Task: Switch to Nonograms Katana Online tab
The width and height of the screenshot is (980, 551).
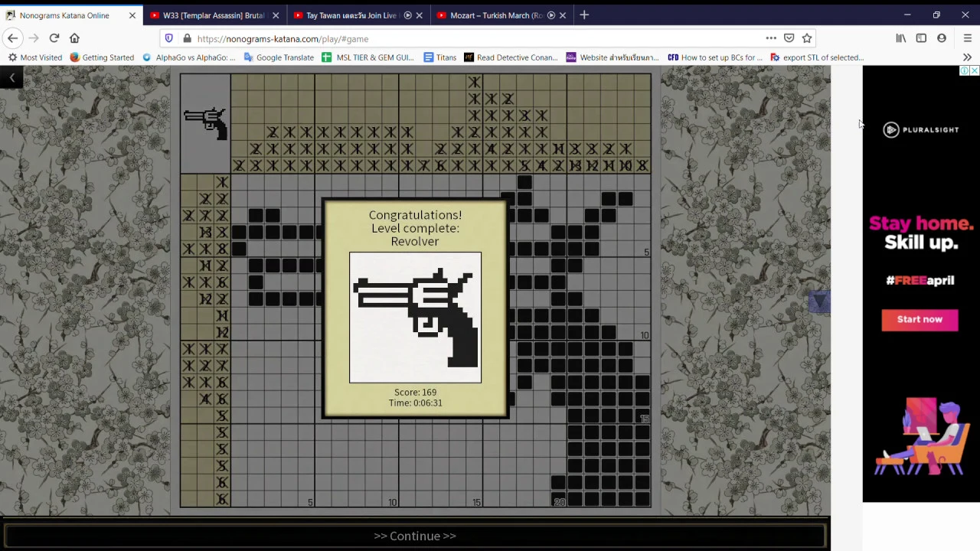Action: (64, 15)
